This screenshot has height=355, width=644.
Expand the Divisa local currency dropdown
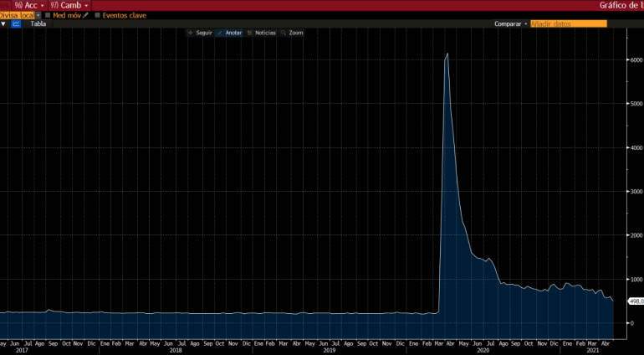pos(38,15)
